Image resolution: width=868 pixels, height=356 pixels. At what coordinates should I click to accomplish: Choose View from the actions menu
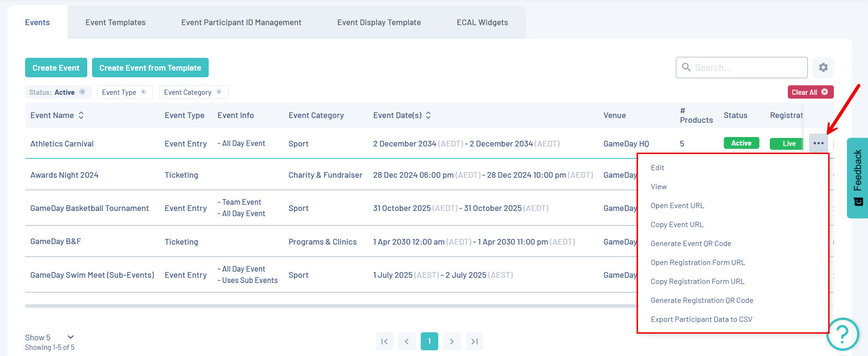point(659,187)
